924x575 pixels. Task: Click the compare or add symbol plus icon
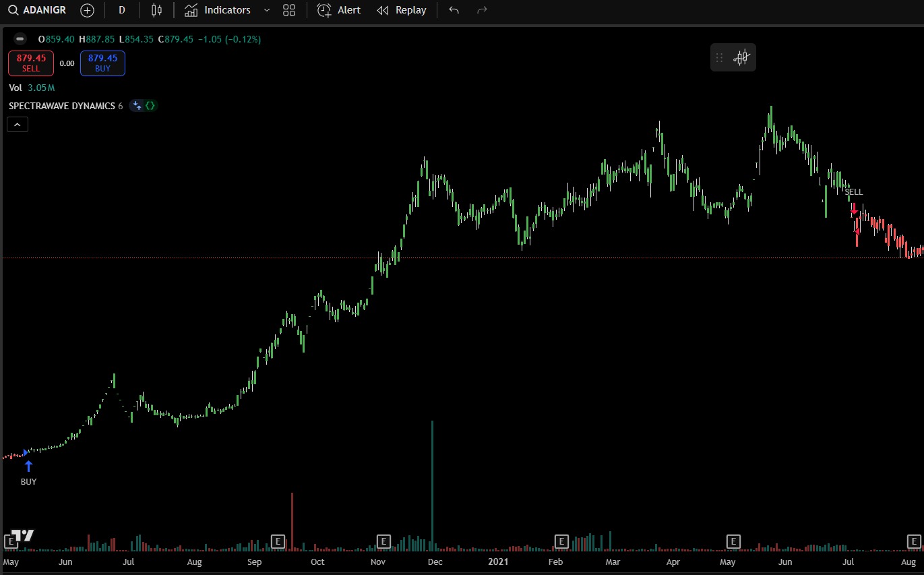87,10
